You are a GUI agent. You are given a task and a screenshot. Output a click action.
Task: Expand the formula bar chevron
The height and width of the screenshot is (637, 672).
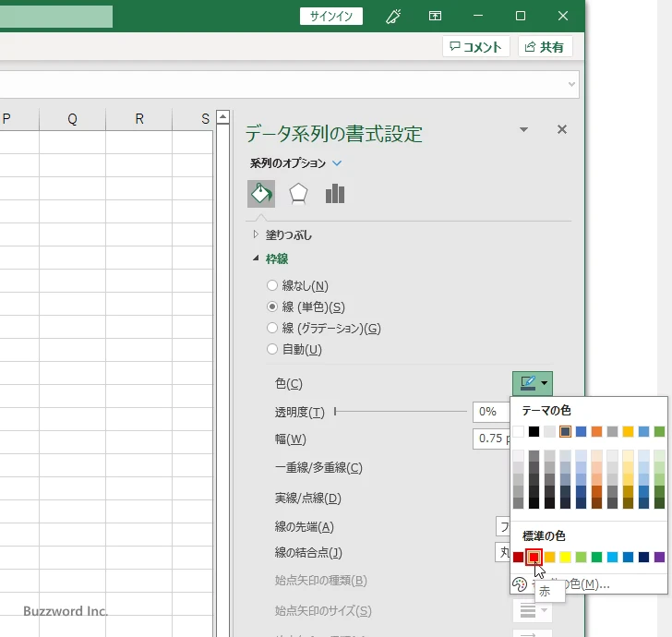pos(571,84)
